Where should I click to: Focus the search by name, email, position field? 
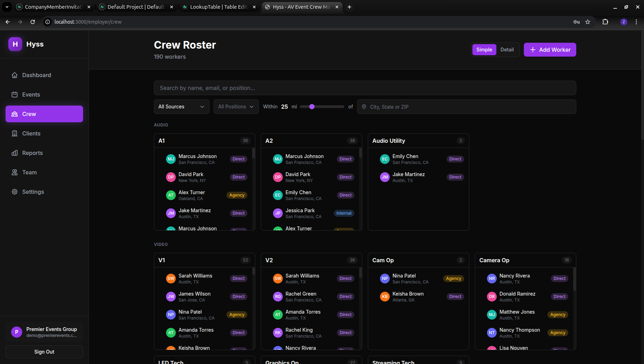(x=365, y=88)
